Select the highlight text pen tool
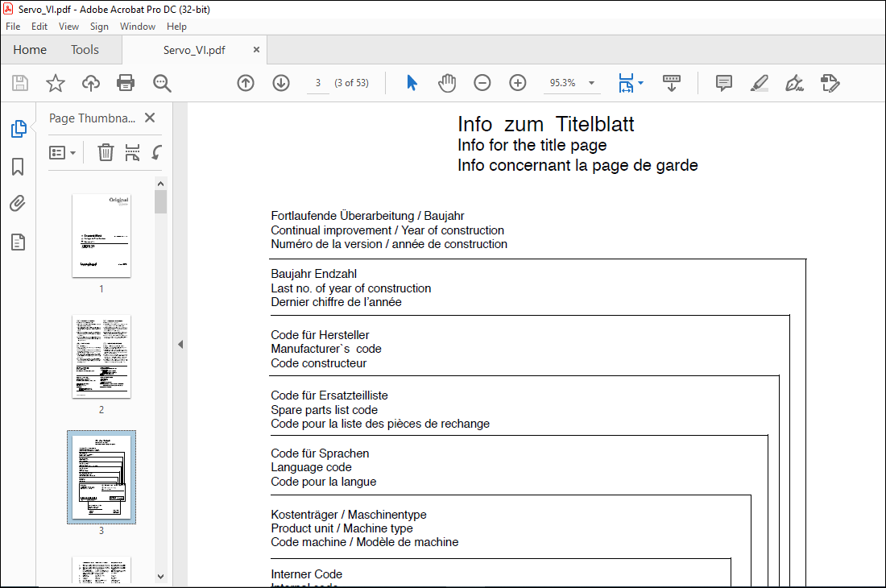Image resolution: width=886 pixels, height=588 pixels. pos(759,83)
